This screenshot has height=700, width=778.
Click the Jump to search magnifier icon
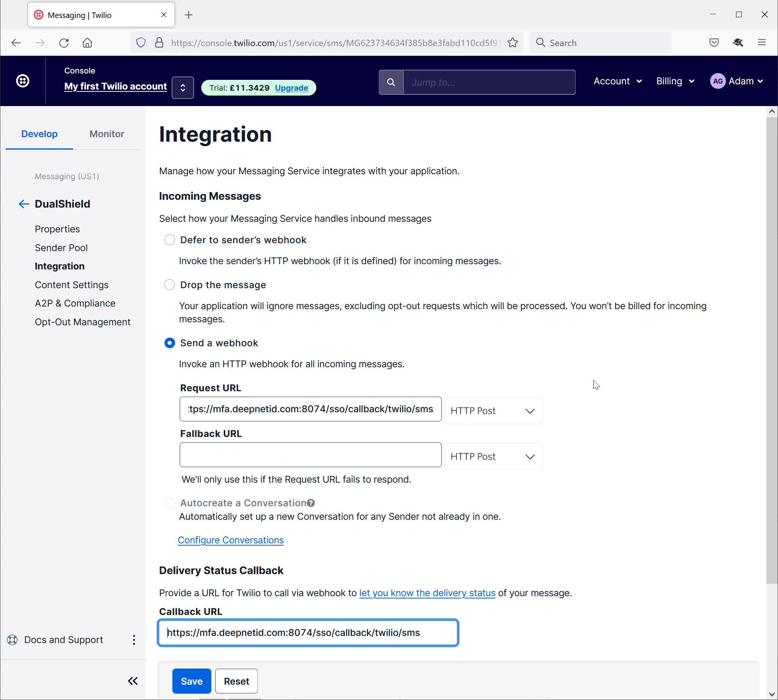[391, 82]
